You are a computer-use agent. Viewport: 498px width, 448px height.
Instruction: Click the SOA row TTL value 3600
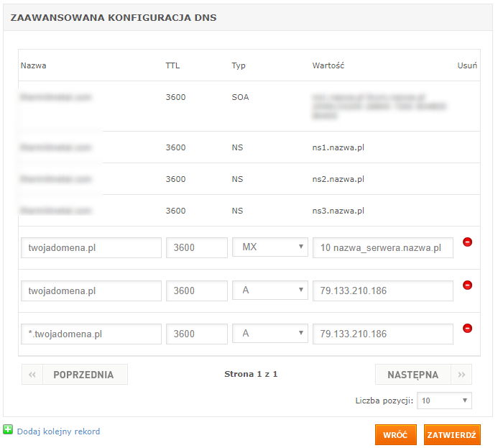click(x=175, y=97)
